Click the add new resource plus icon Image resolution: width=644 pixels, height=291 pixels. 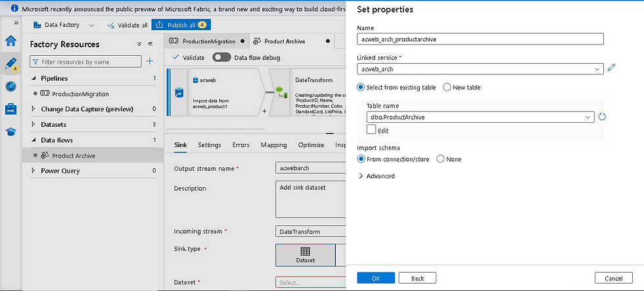coord(150,62)
